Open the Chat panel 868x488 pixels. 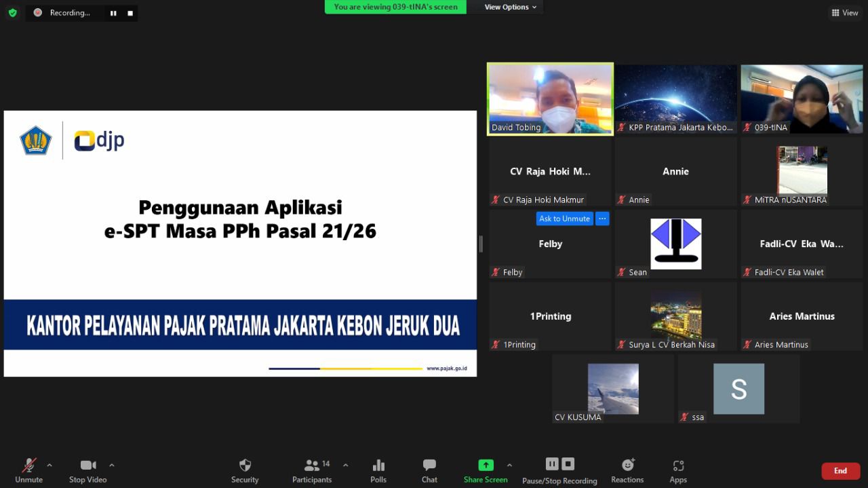[429, 466]
